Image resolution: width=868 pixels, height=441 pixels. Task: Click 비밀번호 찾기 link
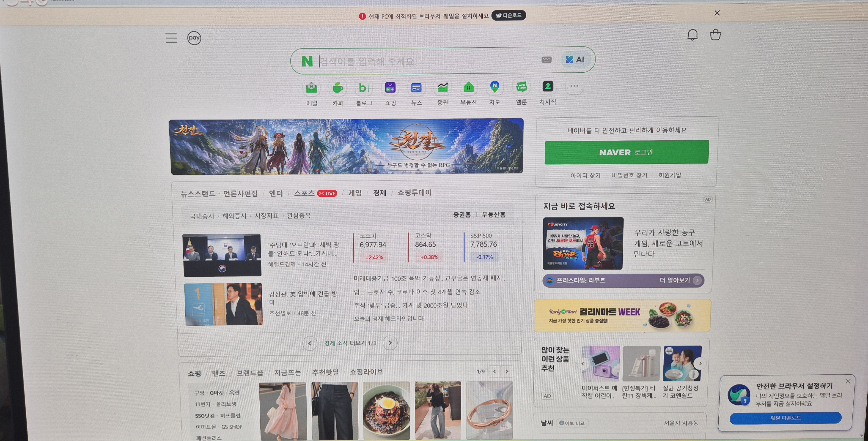(x=629, y=175)
